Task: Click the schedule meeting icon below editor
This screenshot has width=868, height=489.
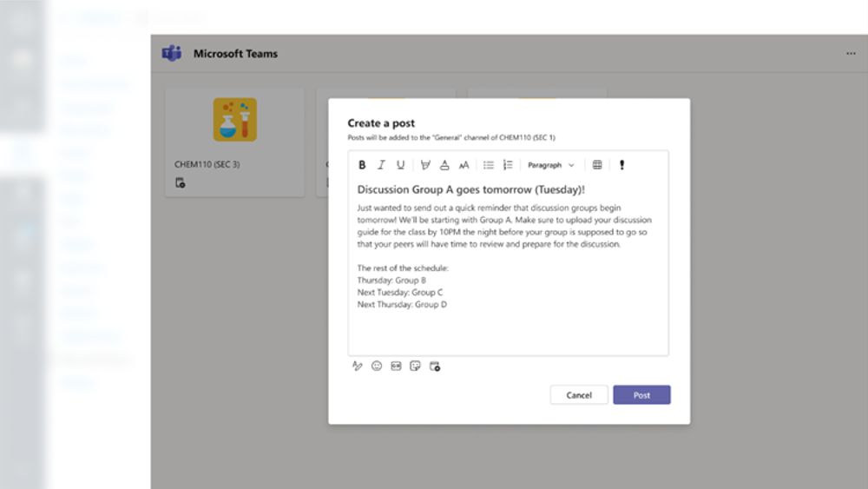Action: [x=435, y=367]
